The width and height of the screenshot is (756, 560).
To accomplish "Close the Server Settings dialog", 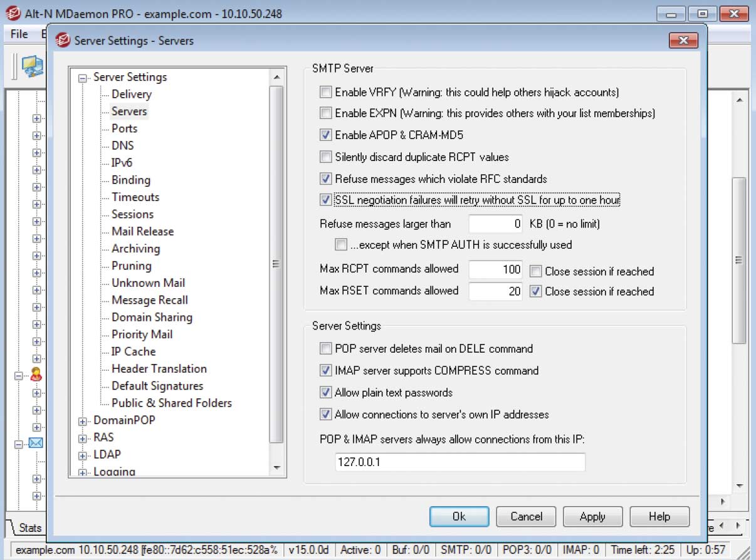I will (683, 41).
